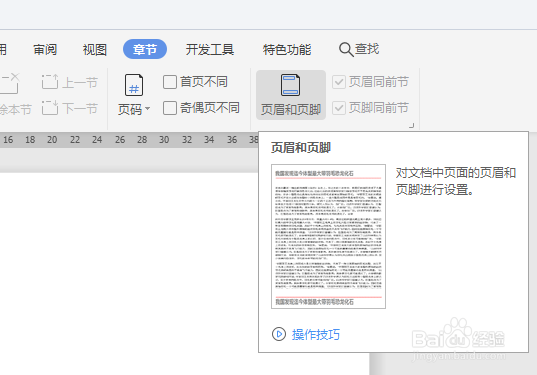
Task: Click the 下一节 section icon
Action: pos(50,108)
